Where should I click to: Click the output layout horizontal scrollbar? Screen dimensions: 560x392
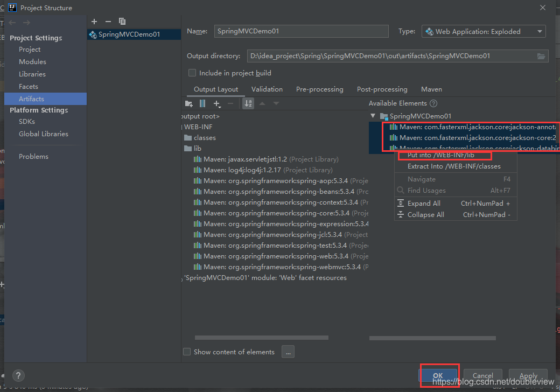(x=262, y=338)
